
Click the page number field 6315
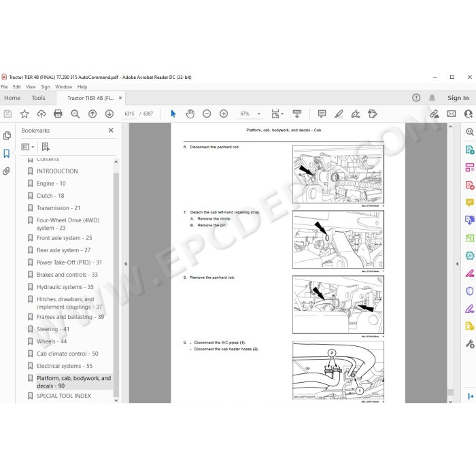[x=129, y=114]
